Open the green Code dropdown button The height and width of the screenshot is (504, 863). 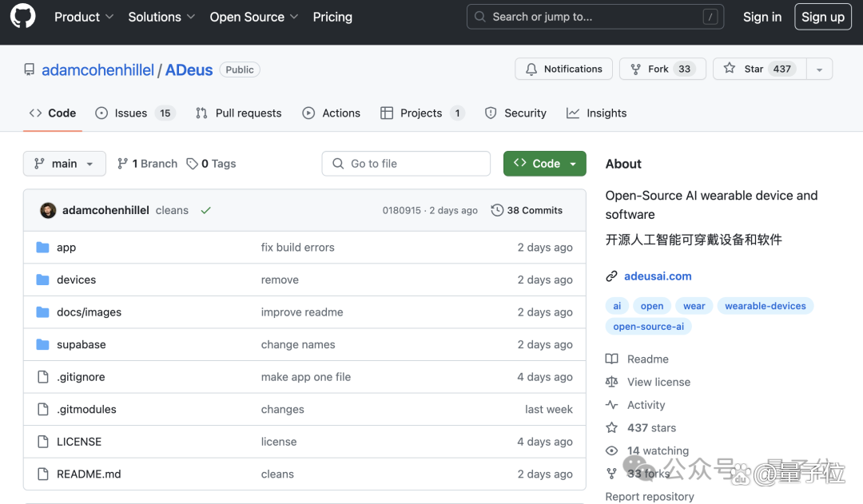[545, 164]
